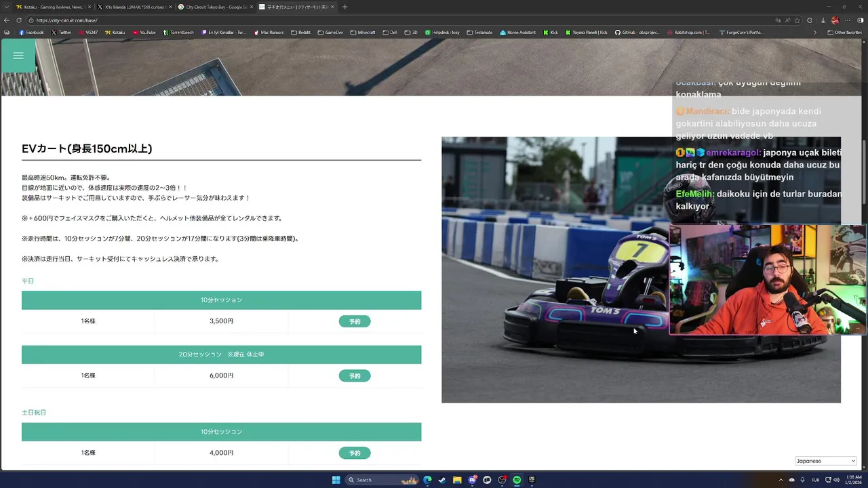Go back with the browser back arrow
Screen dimensions: 868x488
pyautogui.click(x=7, y=20)
